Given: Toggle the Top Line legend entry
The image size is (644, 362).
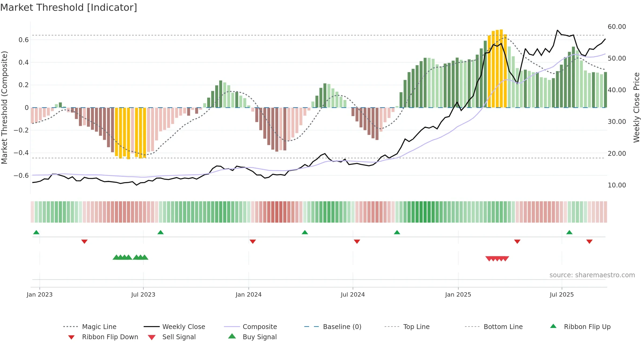Looking at the screenshot, I should (407, 327).
